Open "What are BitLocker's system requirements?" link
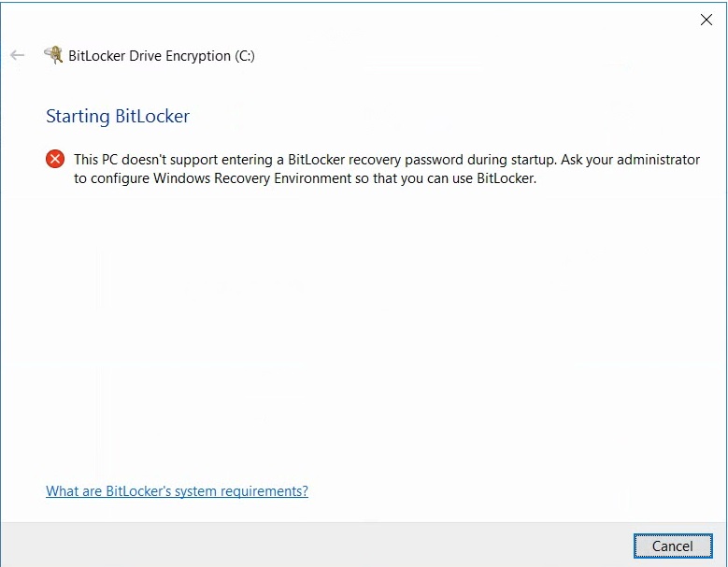The height and width of the screenshot is (567, 728). pyautogui.click(x=177, y=491)
